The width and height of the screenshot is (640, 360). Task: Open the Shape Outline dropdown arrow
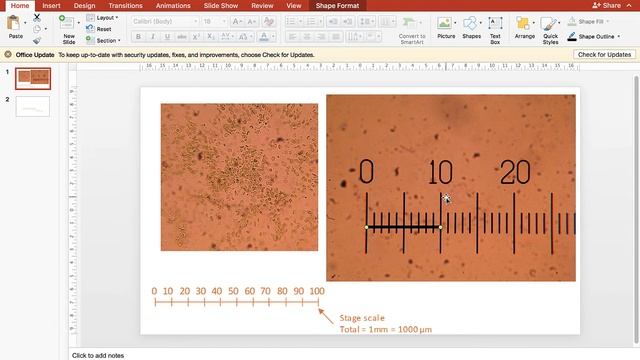pos(619,37)
